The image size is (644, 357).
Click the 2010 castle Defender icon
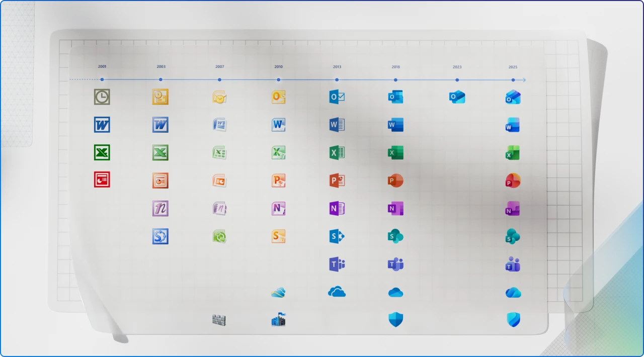[278, 320]
